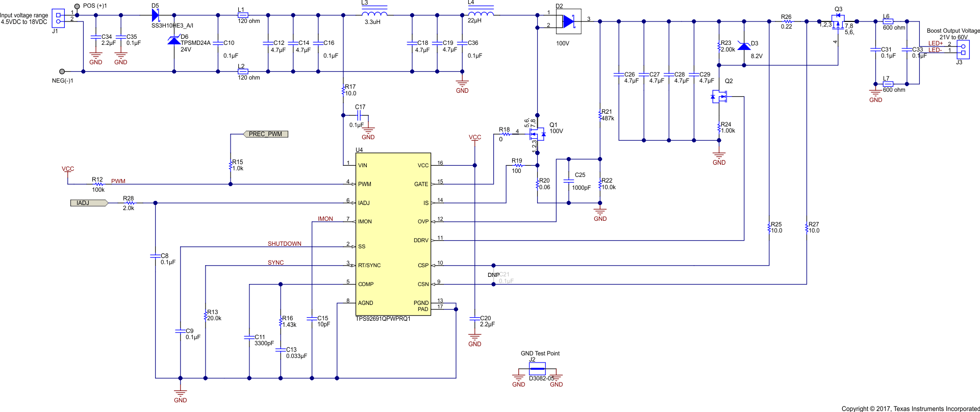The width and height of the screenshot is (980, 412).
Task: Select the Q3 MOSFET symbol
Action: [x=838, y=21]
